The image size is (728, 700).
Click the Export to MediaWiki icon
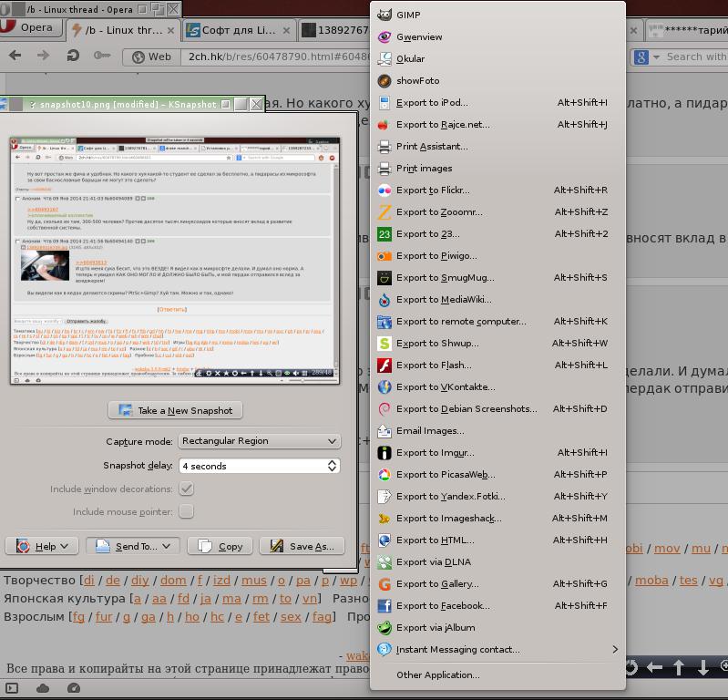point(385,300)
